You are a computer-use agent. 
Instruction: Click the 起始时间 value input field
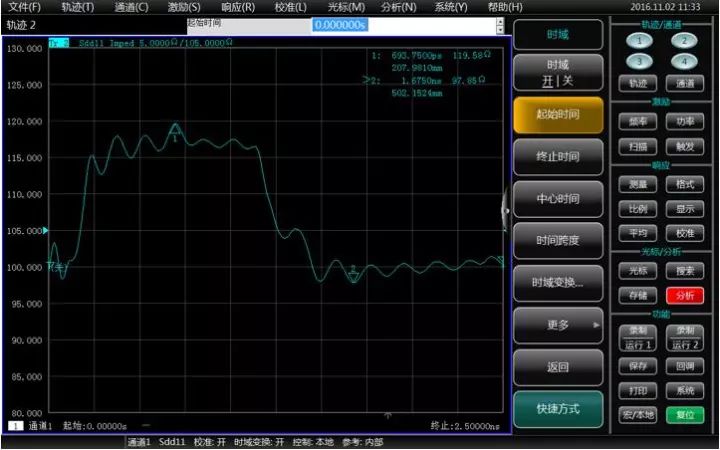point(404,25)
